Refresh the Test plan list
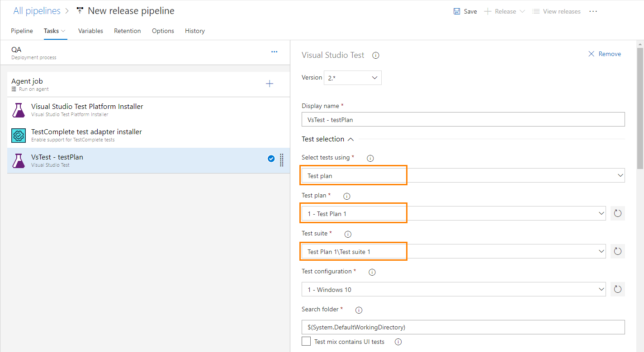Image resolution: width=644 pixels, height=352 pixels. pos(618,213)
